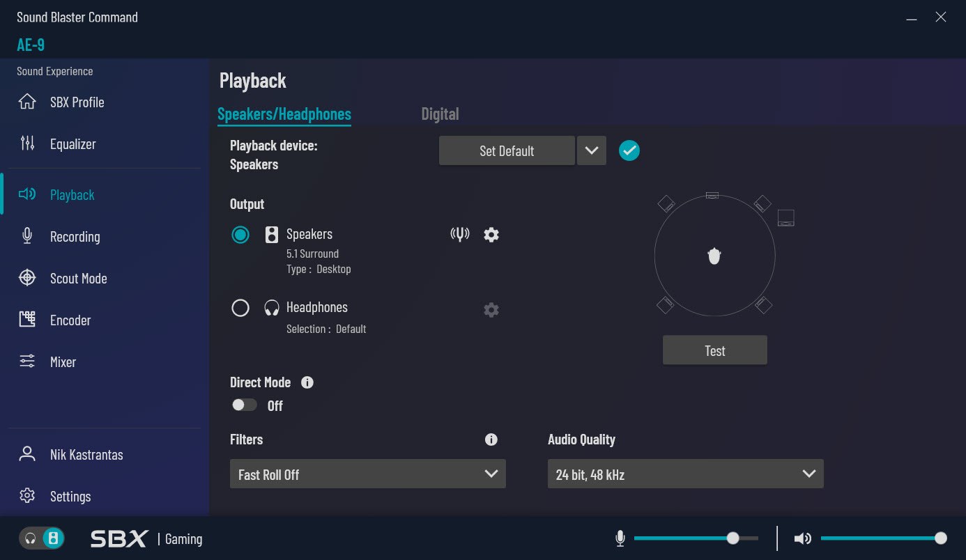Click the Mixer icon in sidebar
This screenshot has width=966, height=560.
coord(27,361)
